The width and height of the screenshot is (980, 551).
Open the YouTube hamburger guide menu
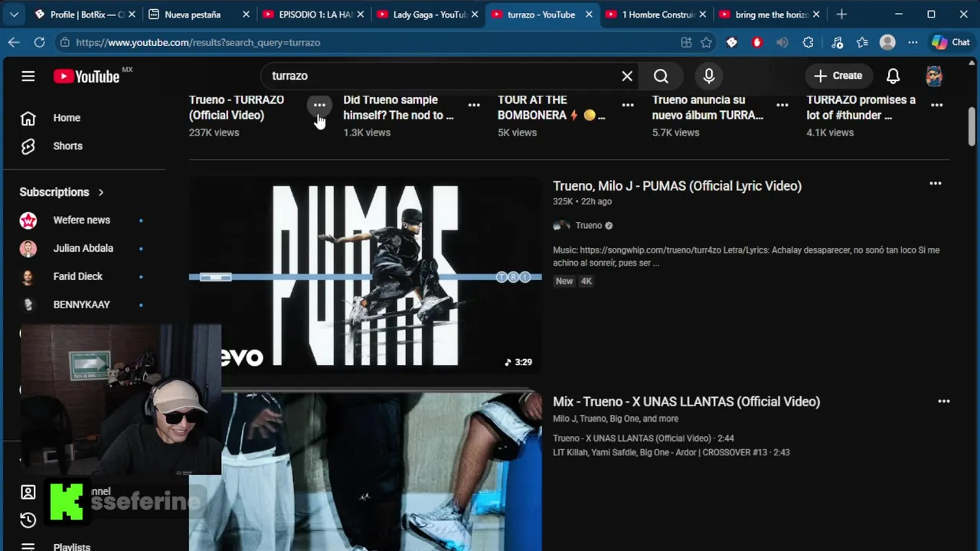(x=28, y=76)
